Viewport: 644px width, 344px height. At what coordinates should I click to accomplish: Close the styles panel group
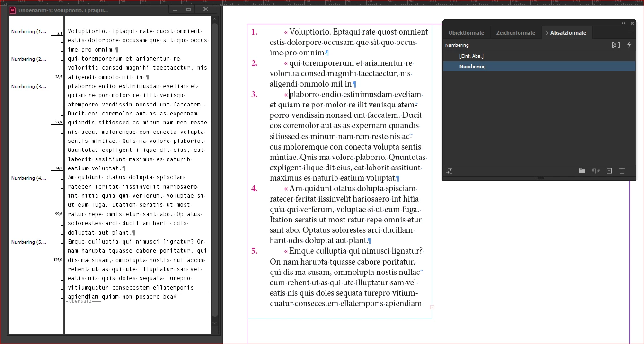pos(632,23)
